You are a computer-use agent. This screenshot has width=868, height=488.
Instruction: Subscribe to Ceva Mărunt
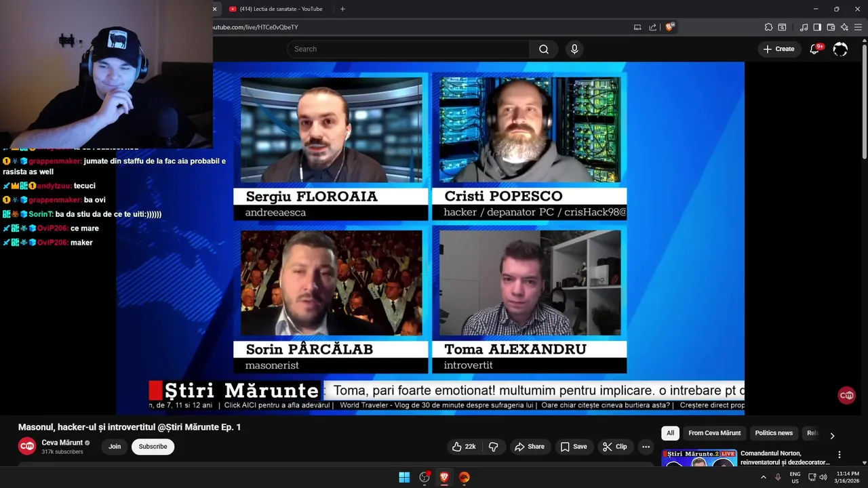[x=153, y=447]
